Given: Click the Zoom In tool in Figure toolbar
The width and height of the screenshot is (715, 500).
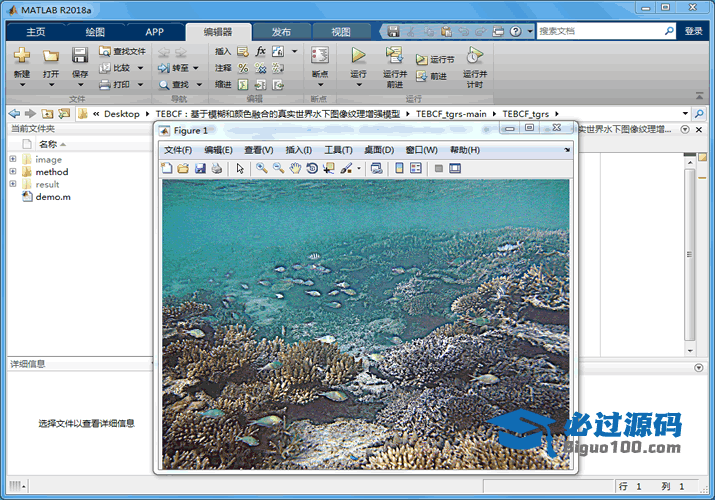Looking at the screenshot, I should (x=261, y=169).
